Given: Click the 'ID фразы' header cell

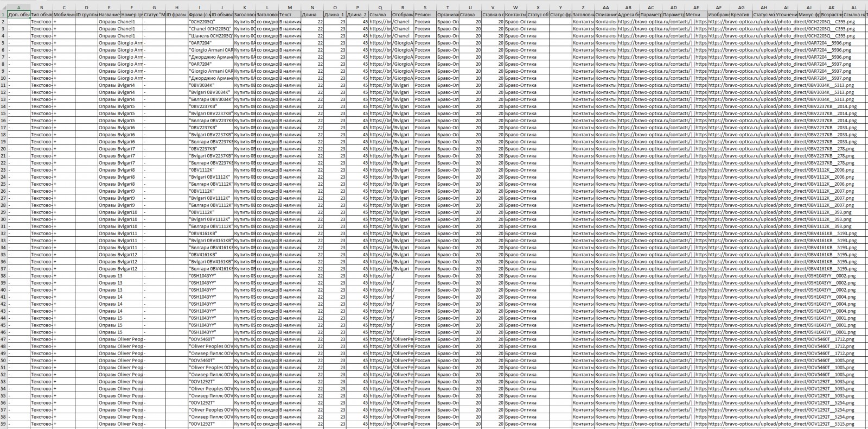Looking at the screenshot, I should pos(177,15).
